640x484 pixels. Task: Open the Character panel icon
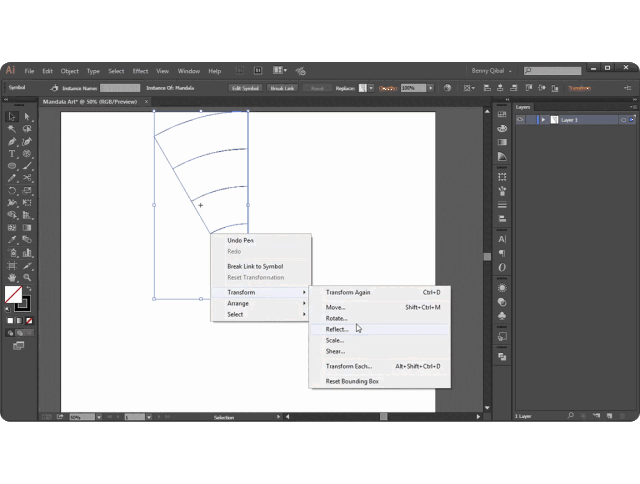coord(502,240)
